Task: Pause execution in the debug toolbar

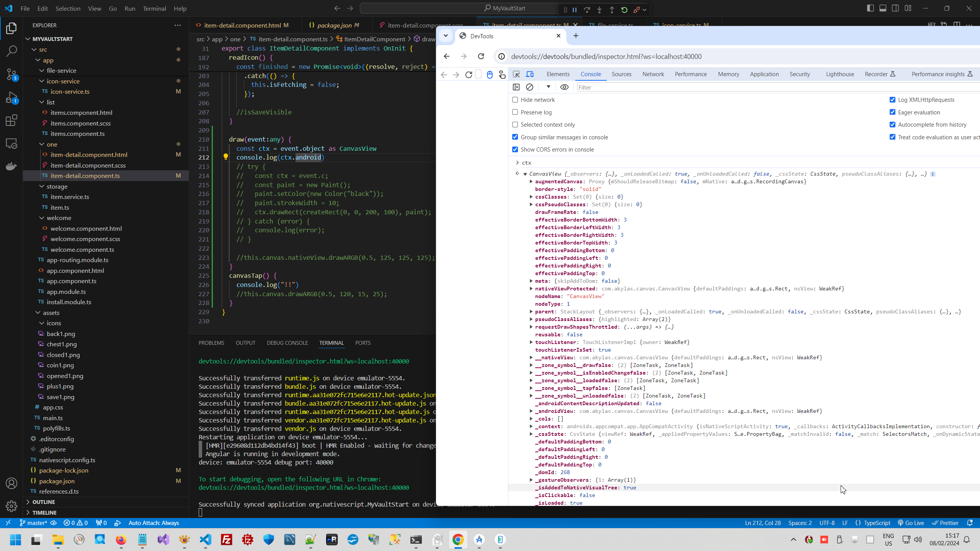Action: 574,10
